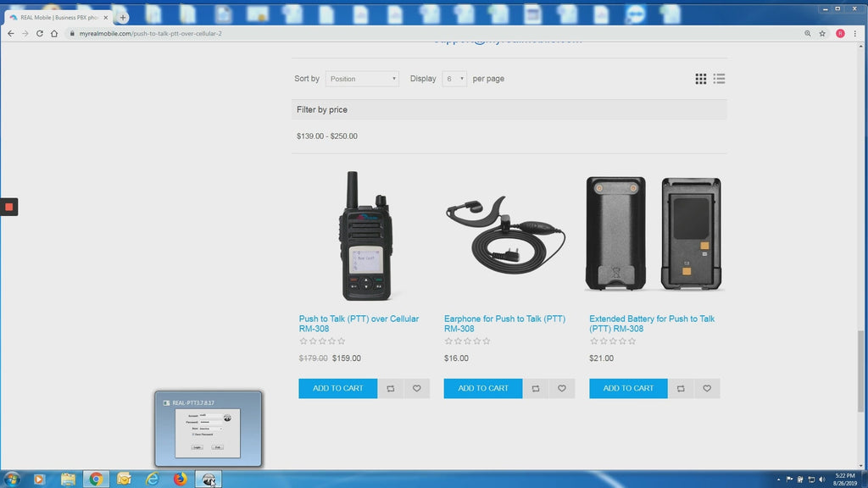
Task: Add RM-308 radio to wishlist
Action: coord(417,388)
